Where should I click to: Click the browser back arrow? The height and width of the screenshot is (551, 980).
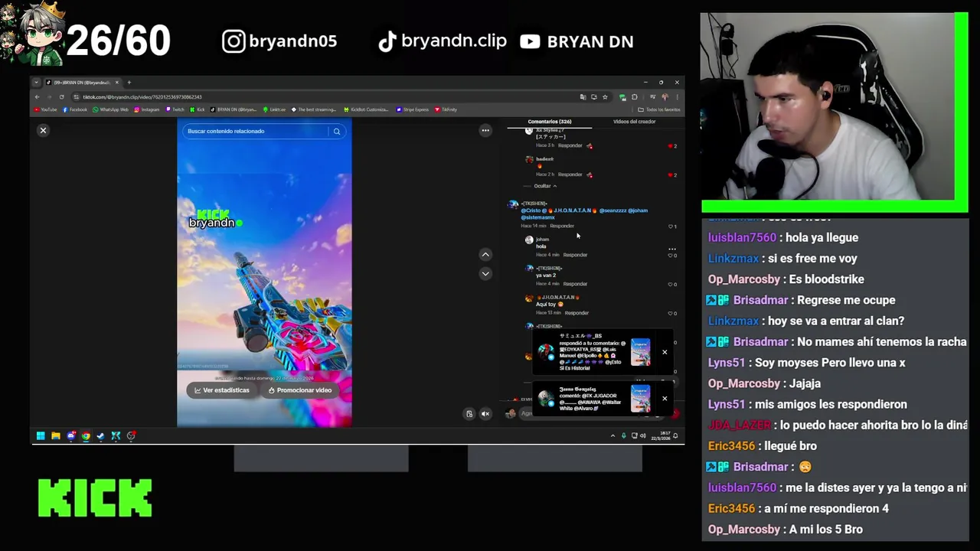(37, 97)
